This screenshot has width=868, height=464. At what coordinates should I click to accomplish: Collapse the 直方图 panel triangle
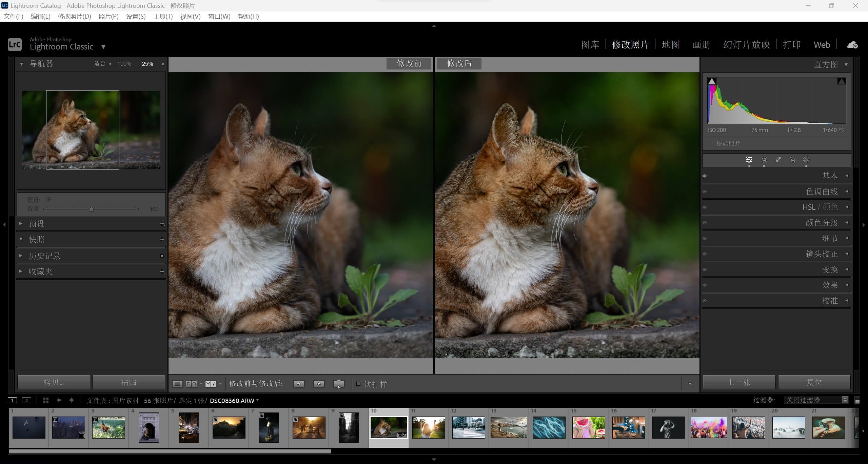(x=846, y=64)
